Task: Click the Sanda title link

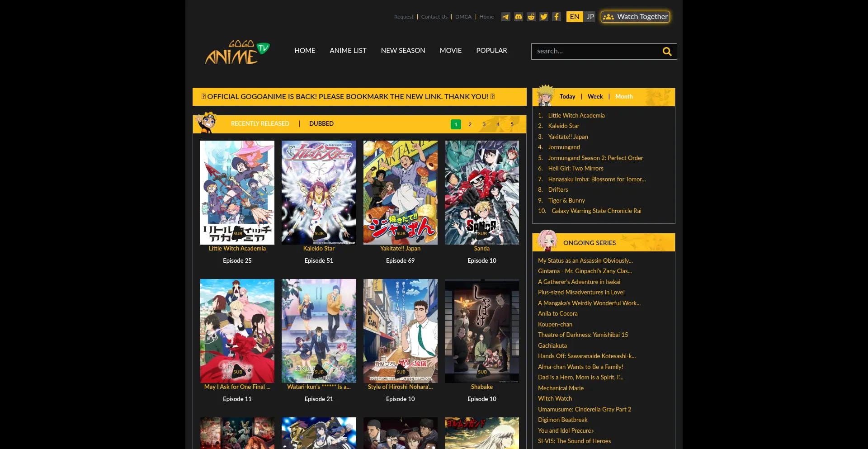Action: [482, 249]
